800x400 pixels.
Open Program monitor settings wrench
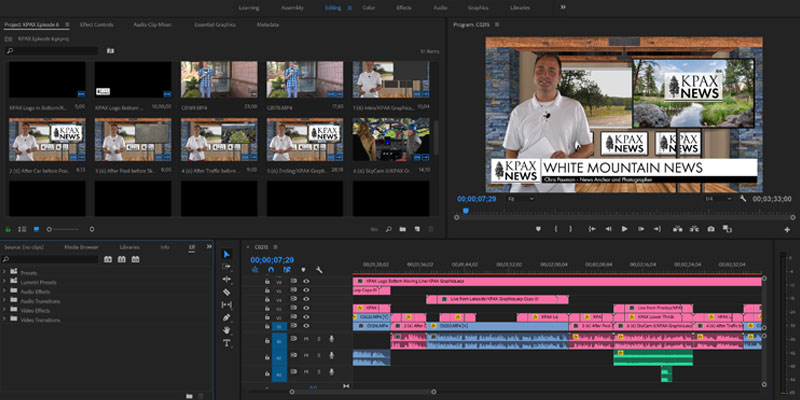pyautogui.click(x=743, y=198)
